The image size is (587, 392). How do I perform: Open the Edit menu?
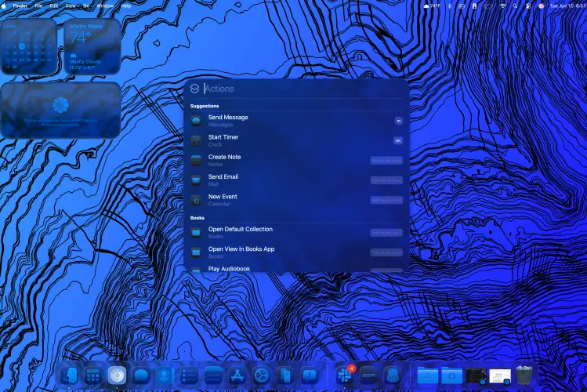[54, 5]
